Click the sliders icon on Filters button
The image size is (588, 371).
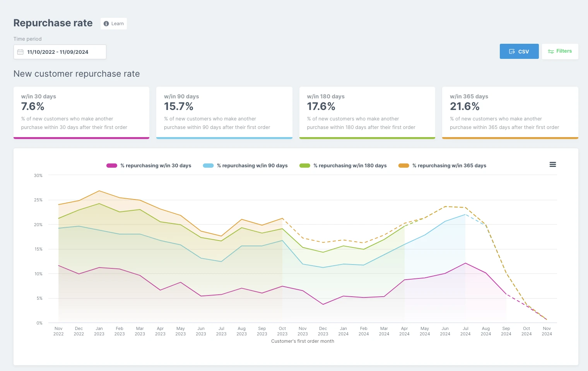click(551, 51)
